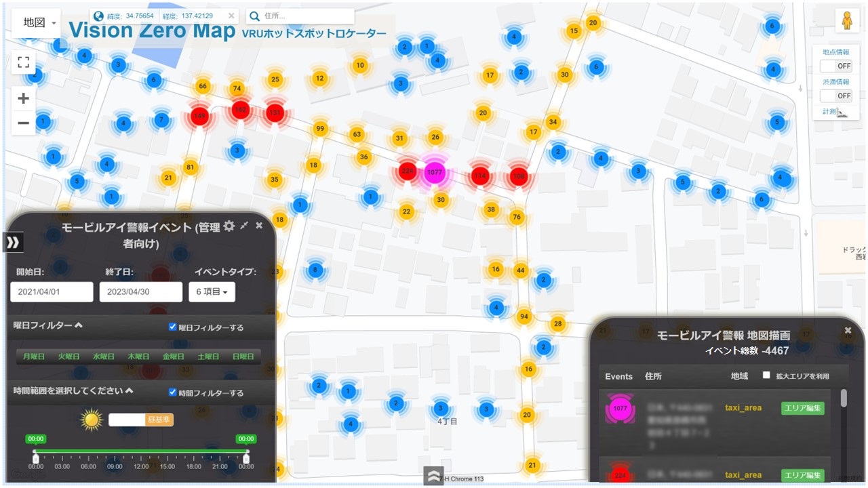Select magenta 1077 hotspot on the map
The height and width of the screenshot is (488, 868).
[x=434, y=173]
